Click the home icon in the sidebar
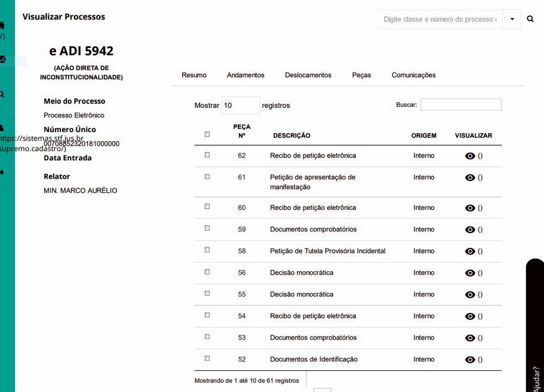The width and height of the screenshot is (544, 392). pos(2,25)
